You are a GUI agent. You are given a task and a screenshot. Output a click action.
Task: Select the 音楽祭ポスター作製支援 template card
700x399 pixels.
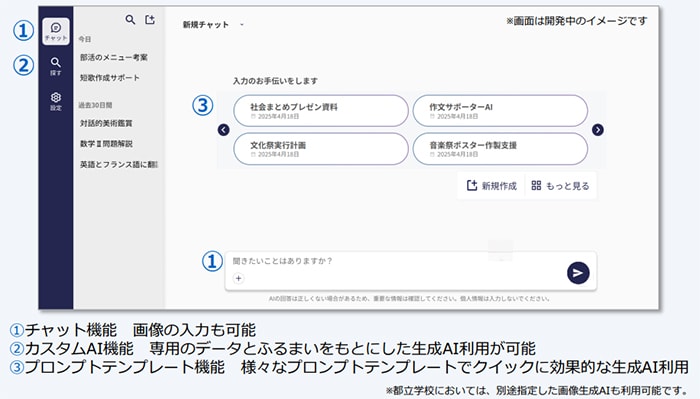click(x=500, y=149)
